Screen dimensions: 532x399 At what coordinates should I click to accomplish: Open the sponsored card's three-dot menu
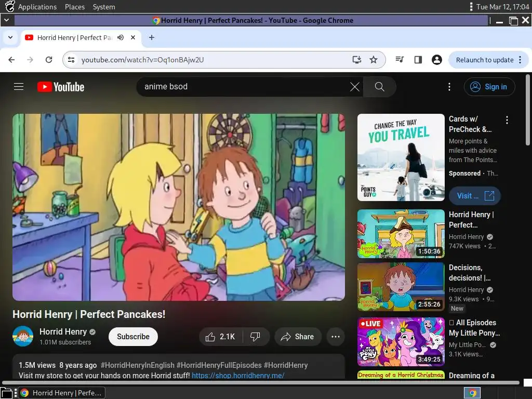tap(507, 120)
